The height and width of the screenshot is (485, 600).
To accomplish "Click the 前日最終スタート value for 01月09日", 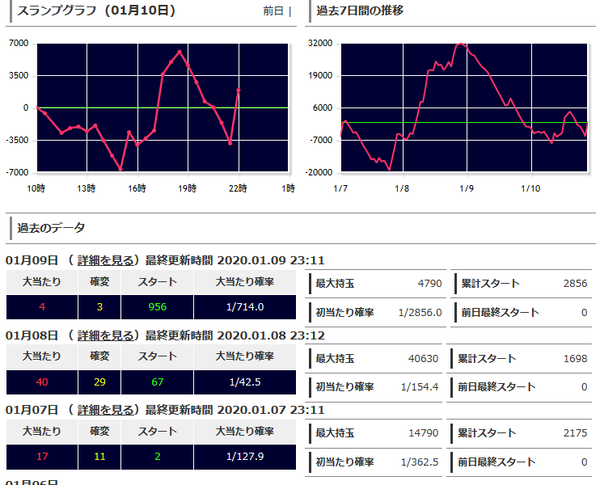I will point(584,313).
